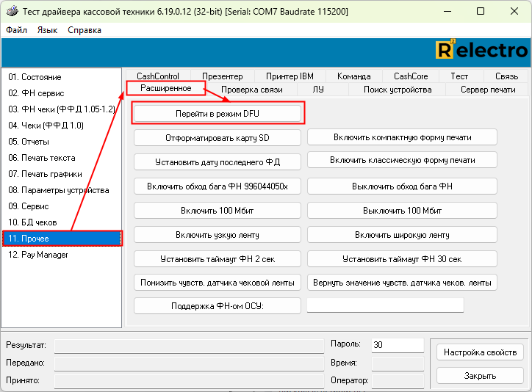Click the Relectro logo in the banner
532x392 pixels.
coord(481,51)
